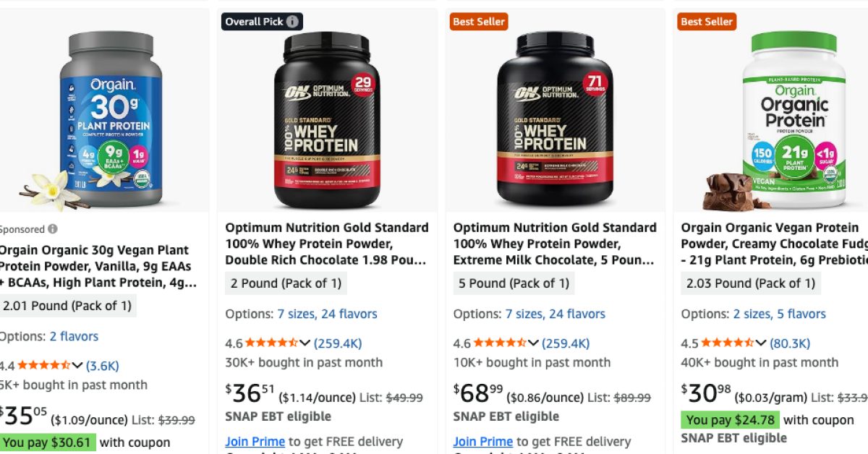Select the 5 Pound (Pack of 1) size
Image resolution: width=868 pixels, height=454 pixels.
[514, 283]
